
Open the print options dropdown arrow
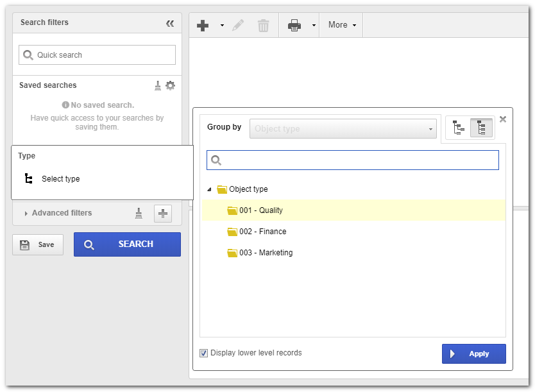tap(314, 25)
